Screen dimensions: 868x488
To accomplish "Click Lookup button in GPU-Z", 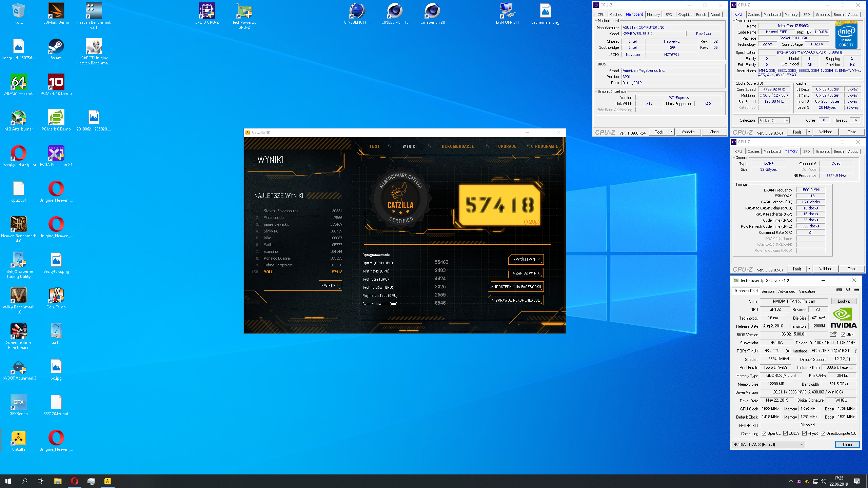I will pos(844,301).
